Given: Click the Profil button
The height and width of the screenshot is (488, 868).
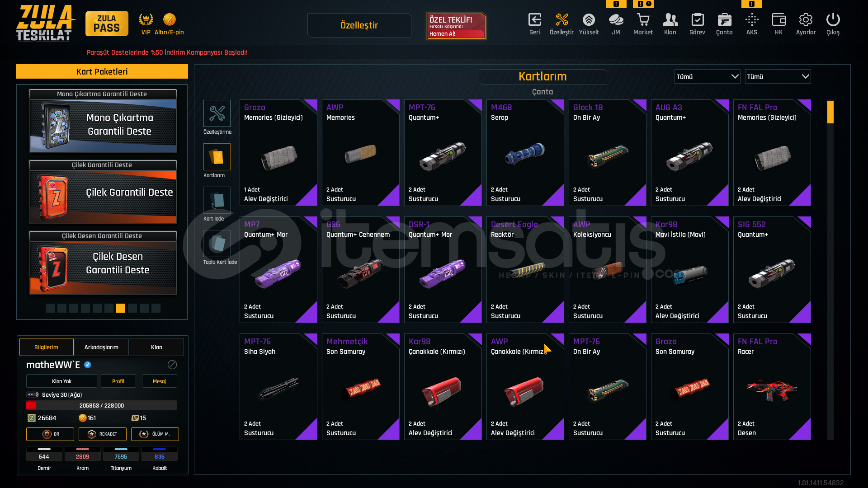Looking at the screenshot, I should [x=118, y=381].
